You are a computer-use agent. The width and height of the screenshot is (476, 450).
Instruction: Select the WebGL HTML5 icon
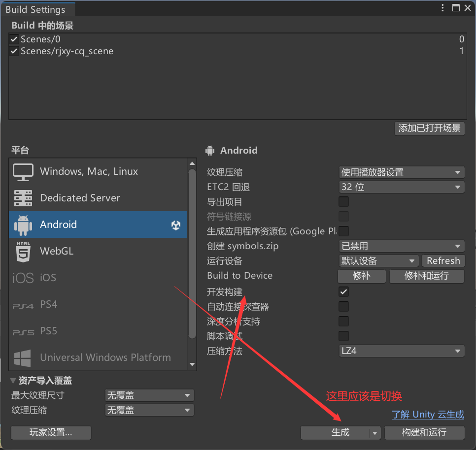[x=23, y=252]
